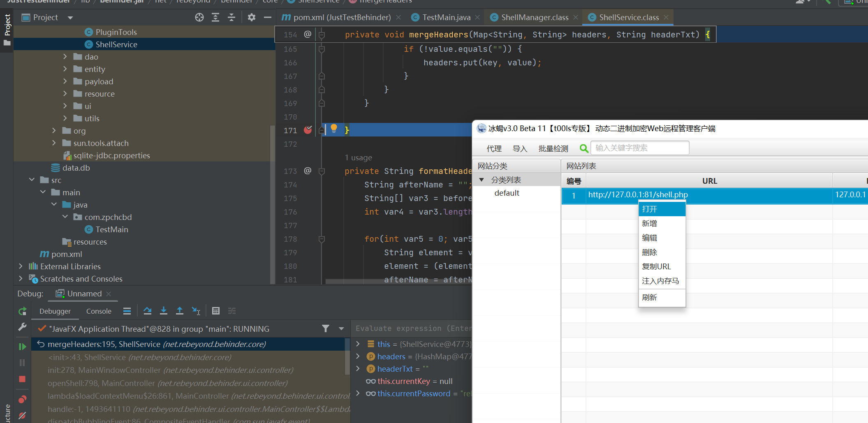Image resolution: width=868 pixels, height=423 pixels.
Task: Collapse the 分类列表 category tree
Action: [481, 180]
